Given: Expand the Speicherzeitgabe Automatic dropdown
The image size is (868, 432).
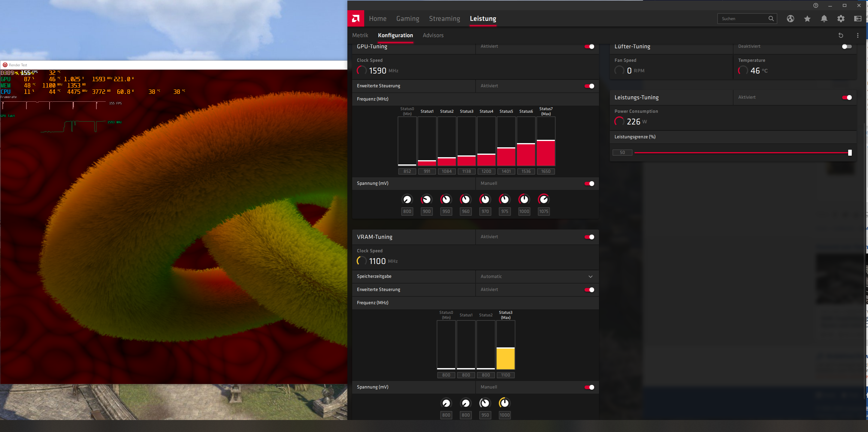Looking at the screenshot, I should 590,276.
